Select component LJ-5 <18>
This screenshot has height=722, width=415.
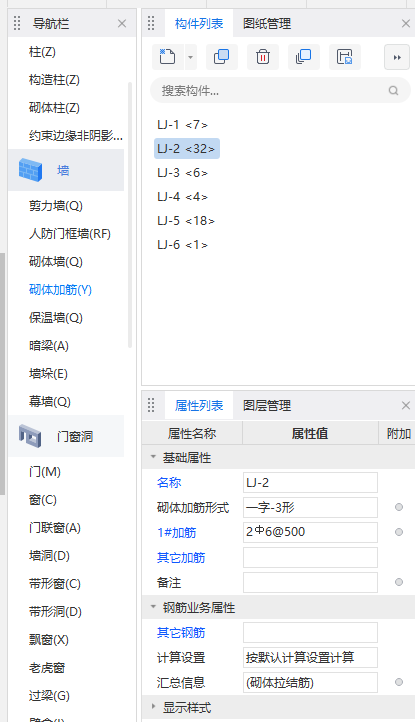click(186, 221)
